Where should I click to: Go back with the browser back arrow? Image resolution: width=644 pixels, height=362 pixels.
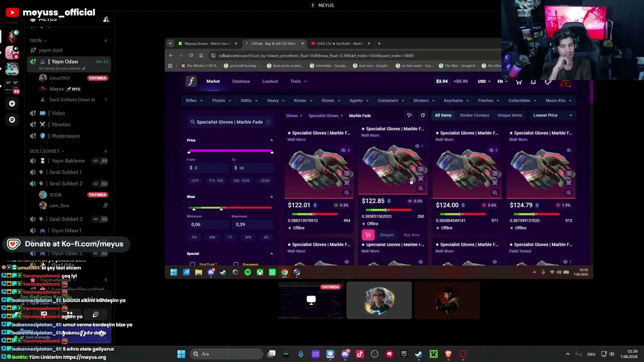171,55
